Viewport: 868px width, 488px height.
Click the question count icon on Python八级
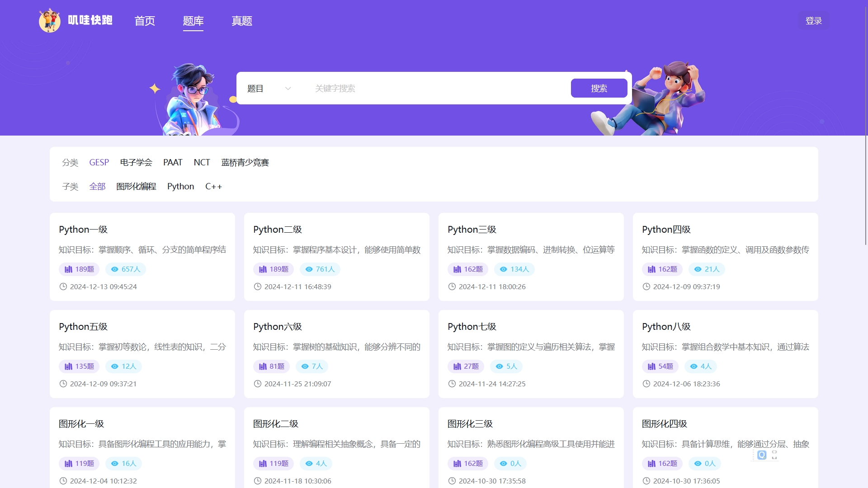point(651,366)
